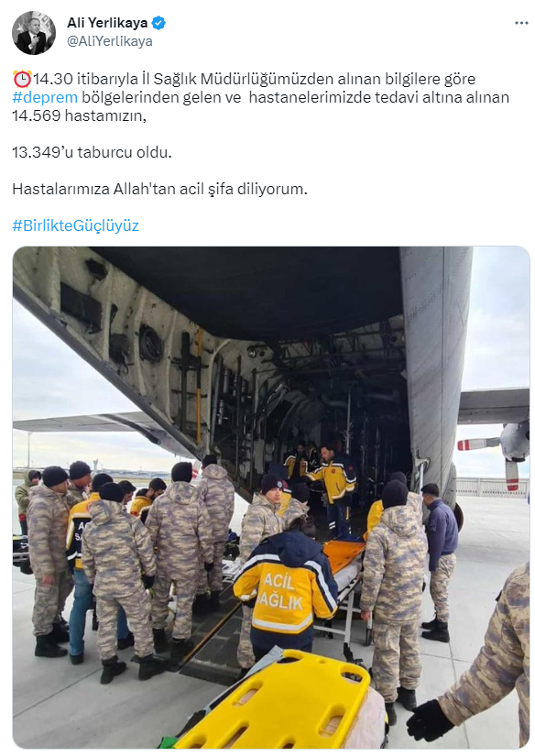Click the black glove at photo's corner
The image size is (535, 756).
coord(430,720)
